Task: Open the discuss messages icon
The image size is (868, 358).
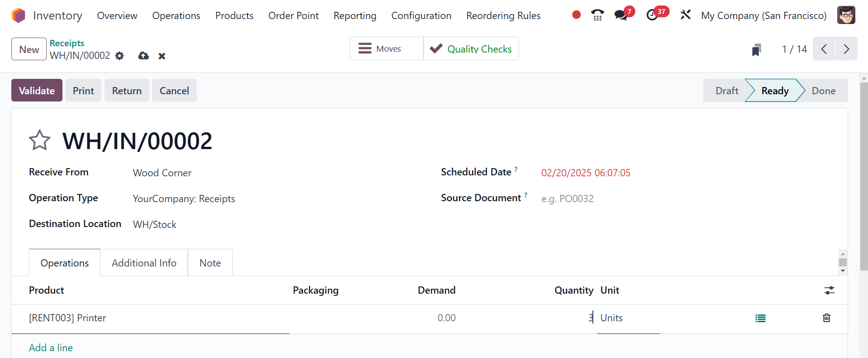Action: coord(621,15)
